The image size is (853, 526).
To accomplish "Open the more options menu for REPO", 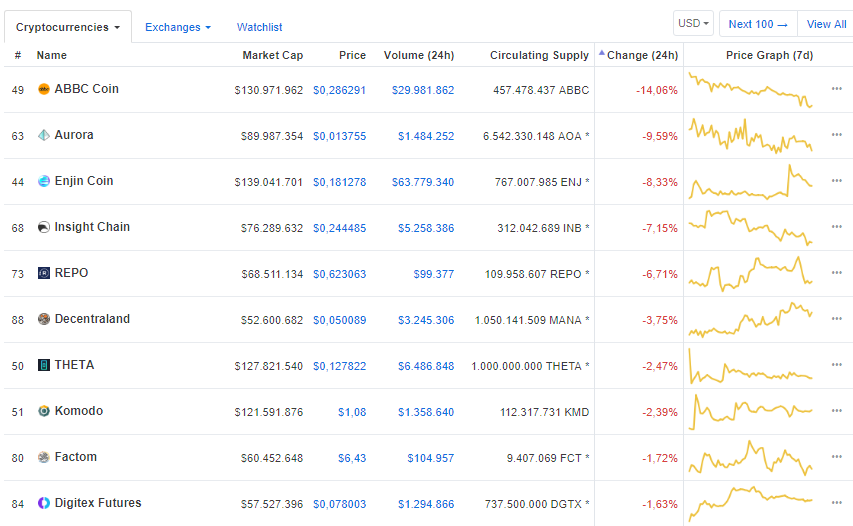I will 837,273.
